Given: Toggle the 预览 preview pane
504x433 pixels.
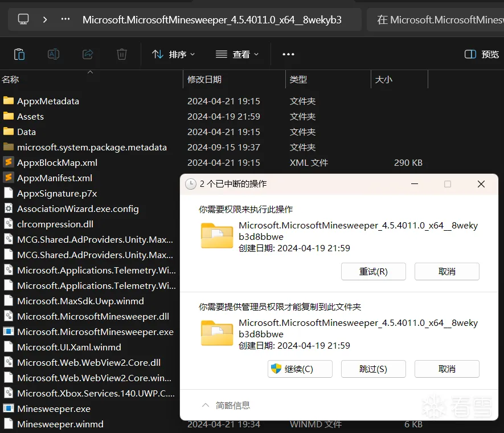Looking at the screenshot, I should coord(481,54).
